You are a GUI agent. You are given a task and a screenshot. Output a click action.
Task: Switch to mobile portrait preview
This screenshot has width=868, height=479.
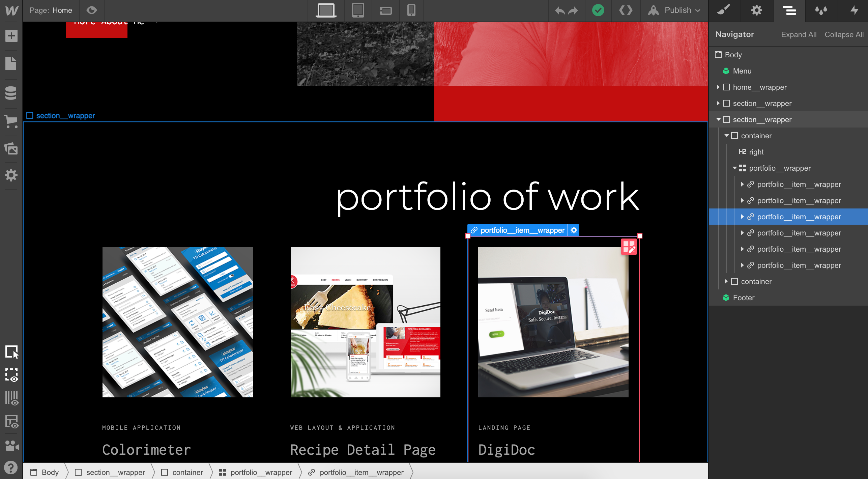tap(411, 10)
